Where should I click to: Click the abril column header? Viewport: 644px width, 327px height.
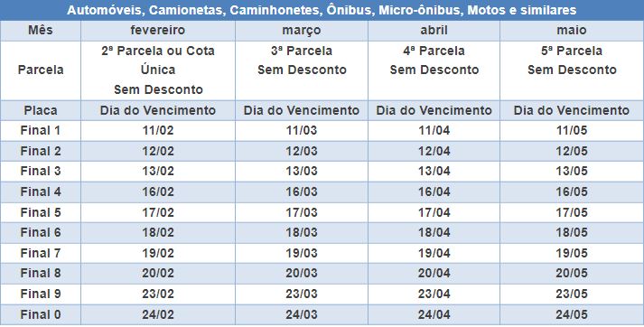[434, 31]
